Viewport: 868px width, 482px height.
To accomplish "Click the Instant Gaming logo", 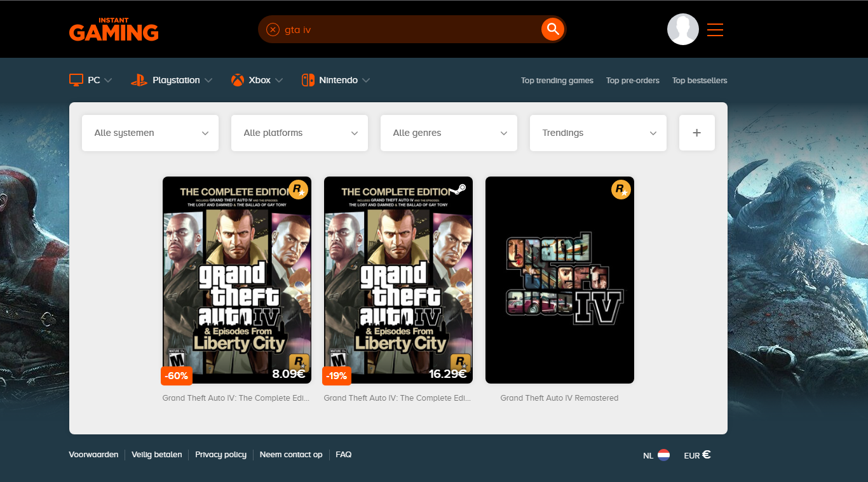I will pos(114,29).
